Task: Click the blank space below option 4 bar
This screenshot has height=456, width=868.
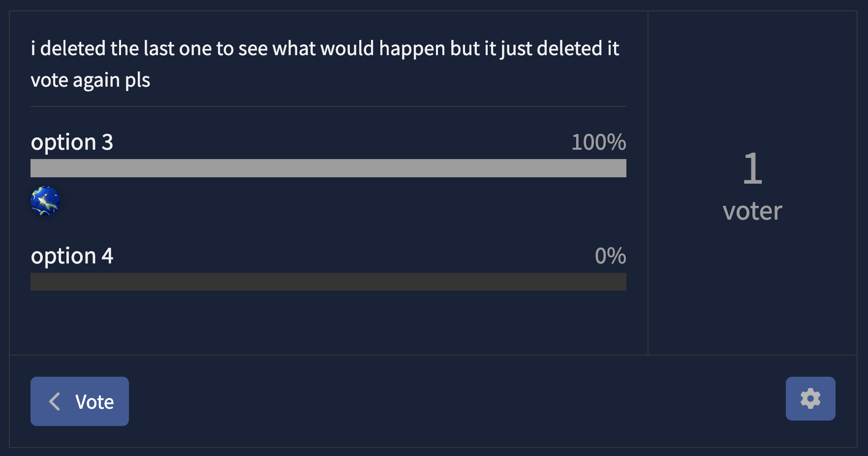Action: (328, 323)
